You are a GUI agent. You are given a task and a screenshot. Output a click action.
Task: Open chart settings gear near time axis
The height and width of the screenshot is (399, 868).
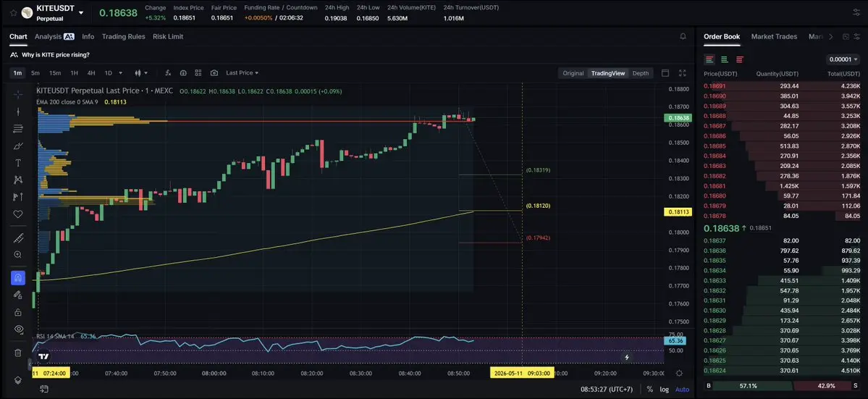pos(679,374)
